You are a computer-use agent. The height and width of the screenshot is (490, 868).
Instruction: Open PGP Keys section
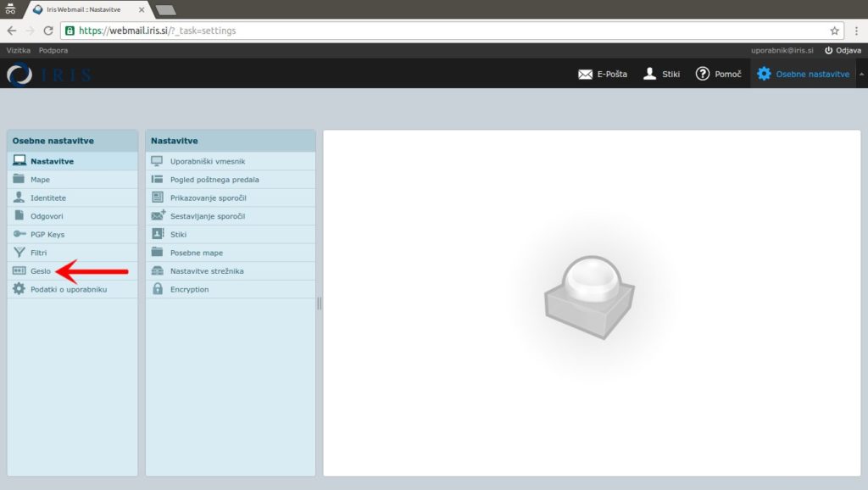pyautogui.click(x=47, y=234)
